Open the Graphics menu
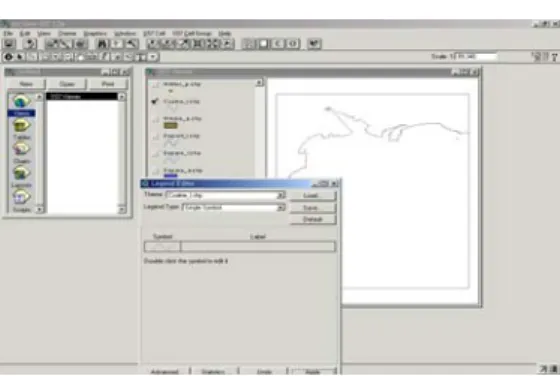Viewport: 560px width, 376px height. pos(95,34)
